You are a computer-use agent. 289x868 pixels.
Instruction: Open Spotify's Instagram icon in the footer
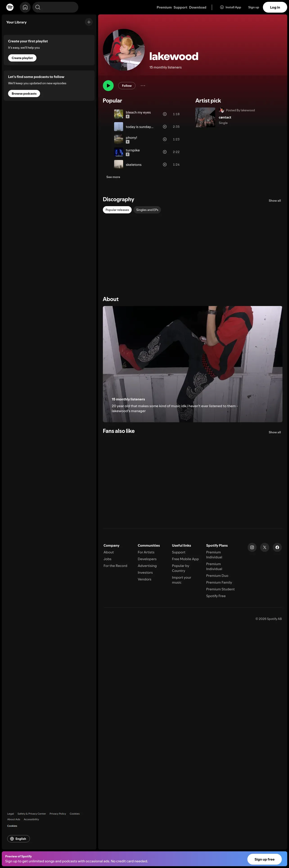(252, 547)
